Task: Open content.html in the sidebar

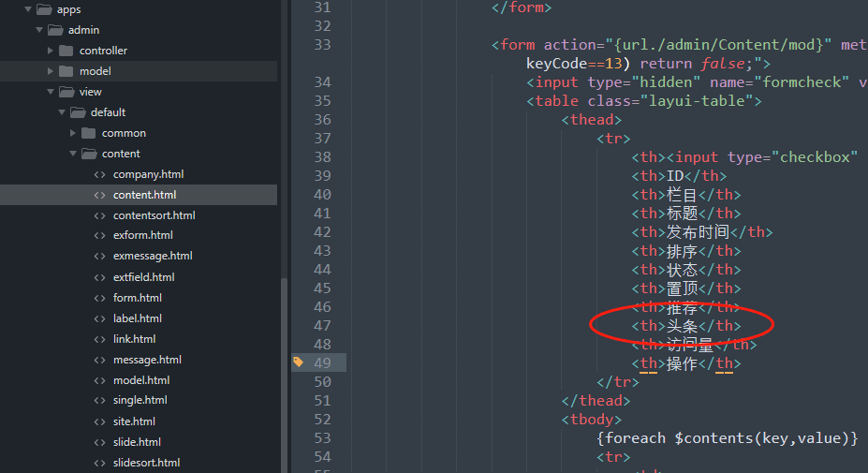Action: 144,195
